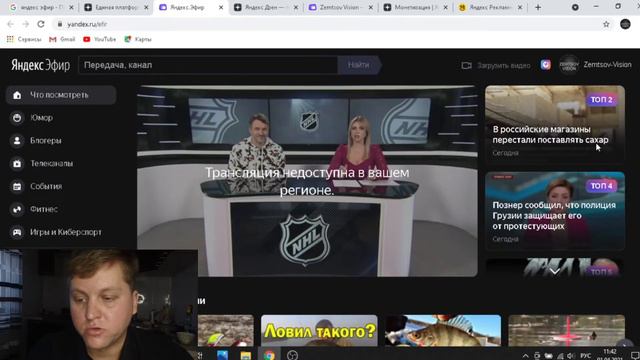Click the browser forward arrow
The image size is (640, 360).
[25, 24]
